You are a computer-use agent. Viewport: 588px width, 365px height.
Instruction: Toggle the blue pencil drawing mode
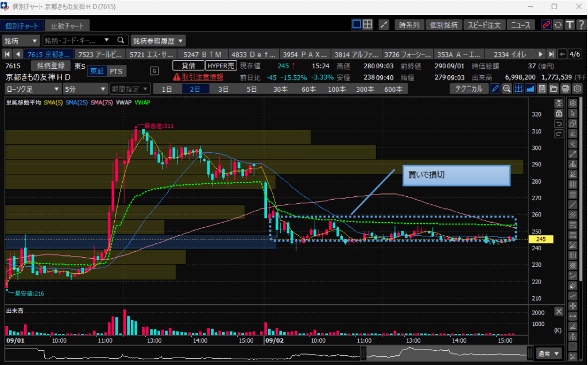tap(495, 89)
